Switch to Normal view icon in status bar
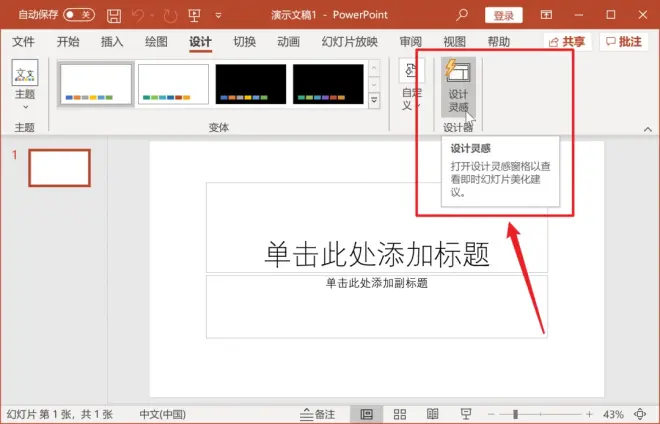The width and height of the screenshot is (660, 424). [367, 414]
